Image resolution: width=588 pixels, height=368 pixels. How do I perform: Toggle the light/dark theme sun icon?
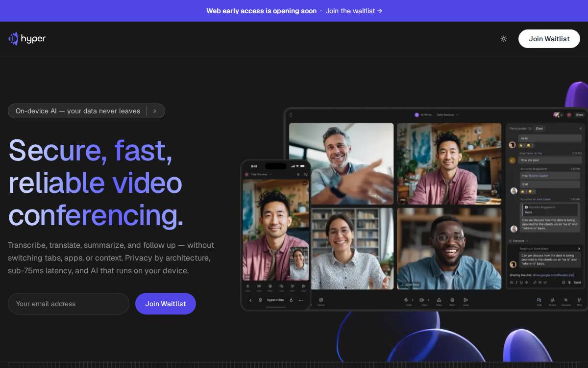tap(504, 39)
